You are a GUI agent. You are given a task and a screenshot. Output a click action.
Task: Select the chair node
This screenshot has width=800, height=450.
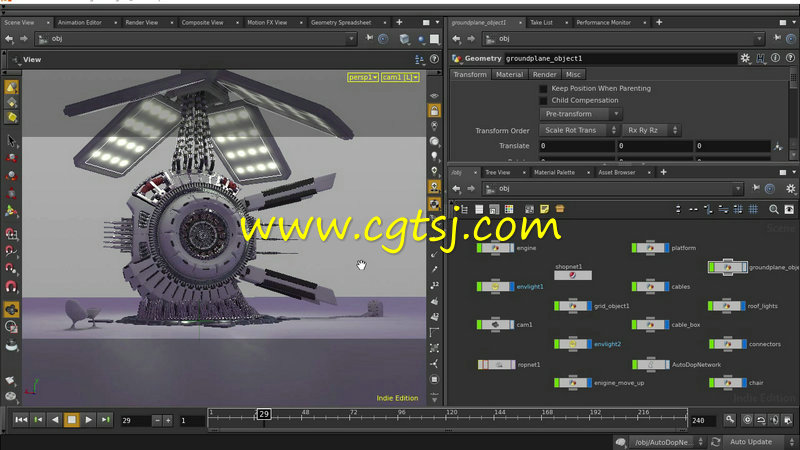click(727, 383)
